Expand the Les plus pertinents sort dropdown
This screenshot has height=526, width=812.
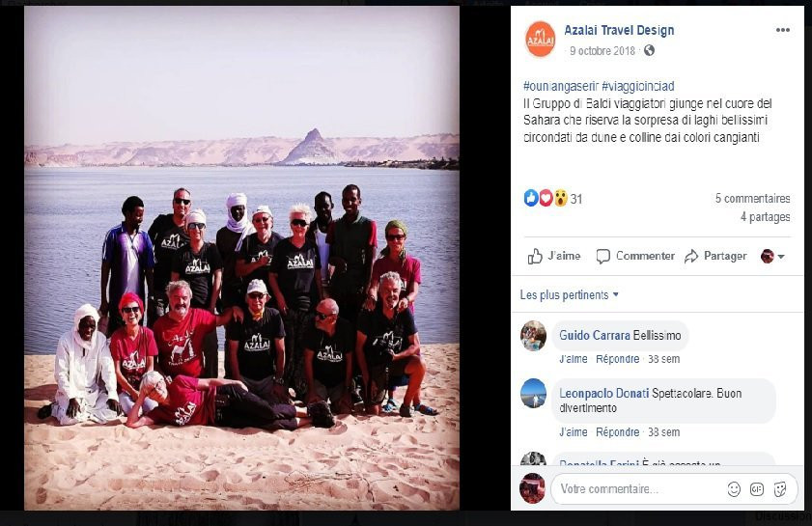pos(569,295)
